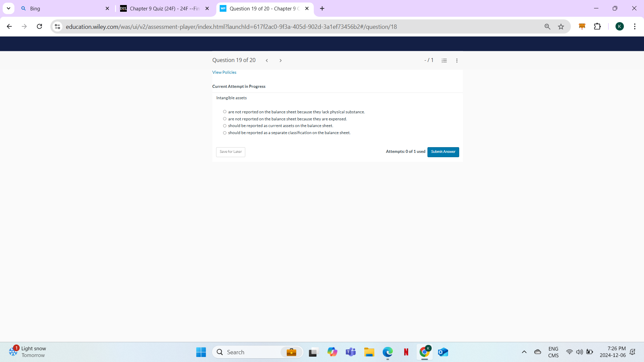Select 'lack physical substance' answer option
This screenshot has width=644, height=362.
point(225,111)
